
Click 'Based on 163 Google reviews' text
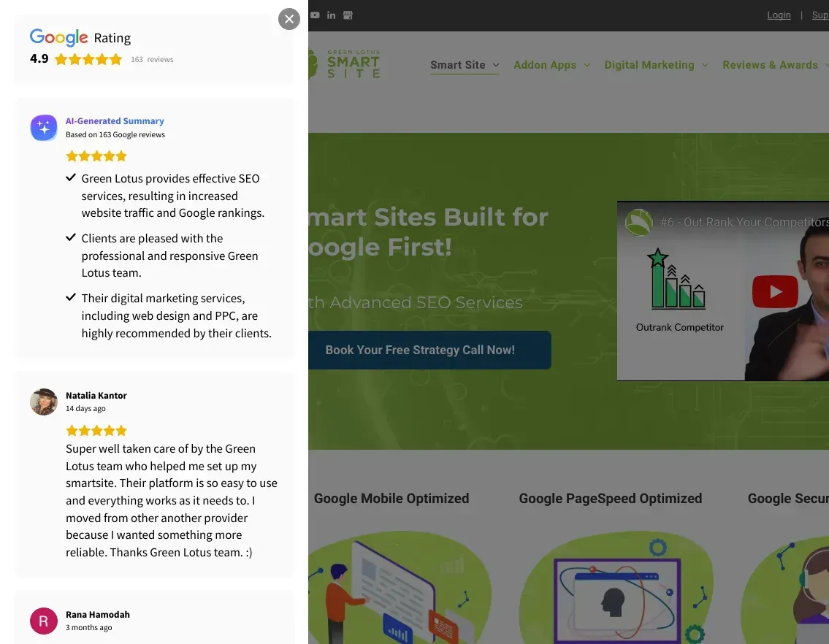(x=115, y=135)
